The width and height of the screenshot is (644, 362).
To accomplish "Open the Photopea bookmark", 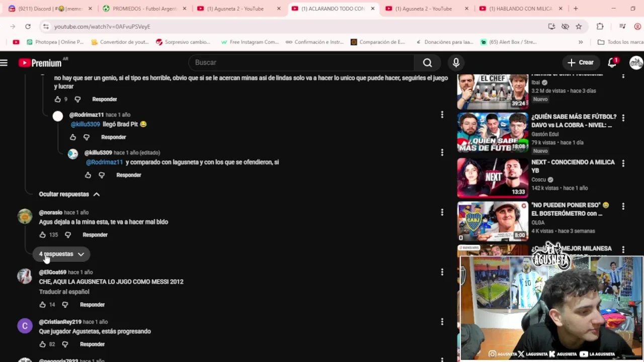I will (55, 42).
